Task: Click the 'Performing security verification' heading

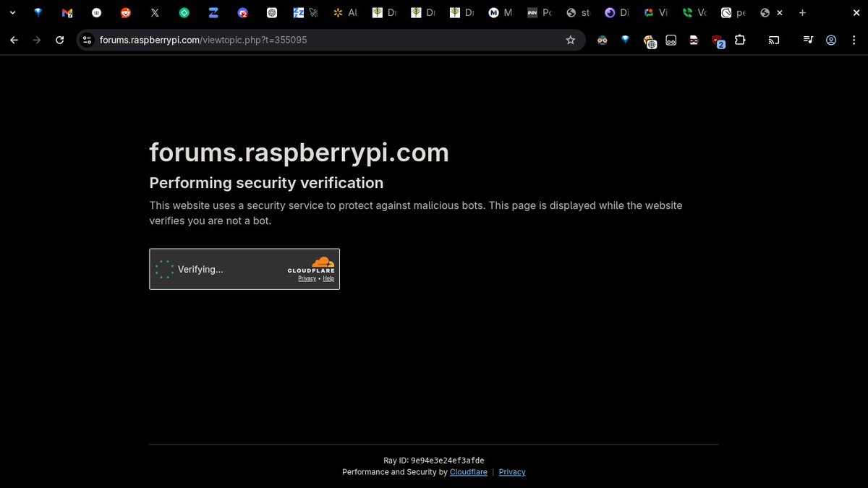Action: (x=266, y=183)
